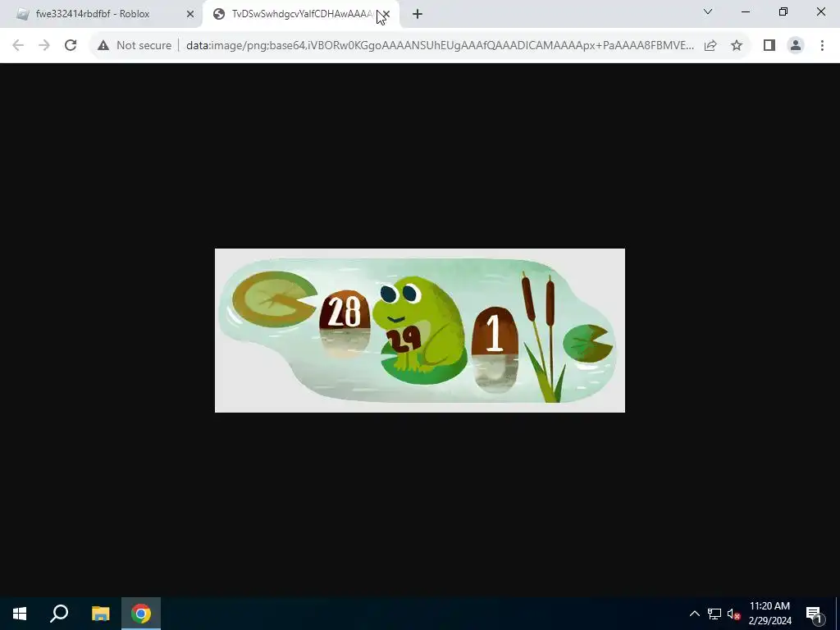Minimize the Chrome window
Screen dimensions: 840x630
745,11
